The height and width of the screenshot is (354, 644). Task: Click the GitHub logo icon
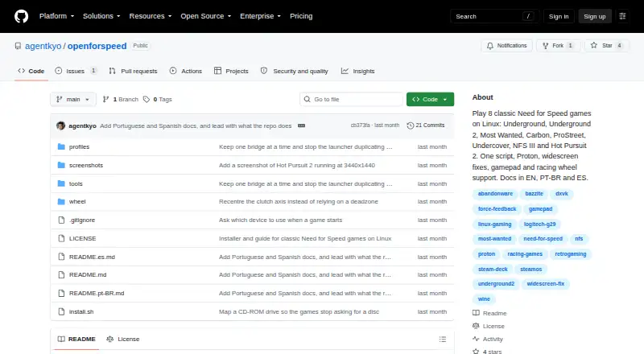pyautogui.click(x=22, y=16)
